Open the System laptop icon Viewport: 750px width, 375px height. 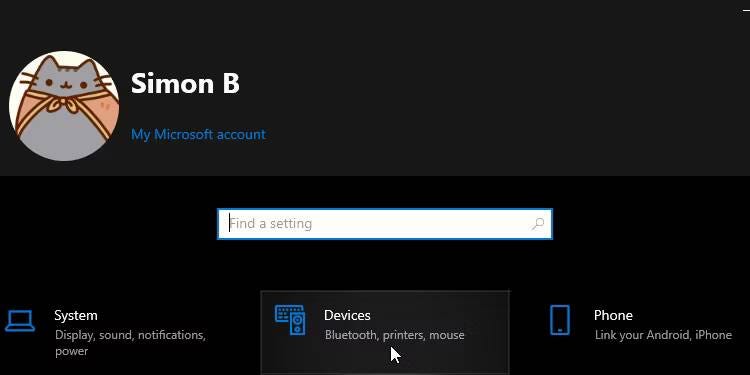20,321
